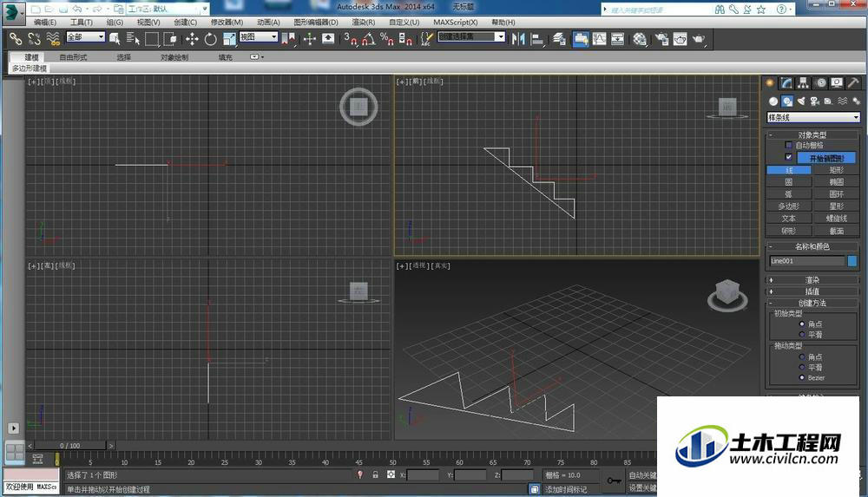The height and width of the screenshot is (497, 868).
Task: Select the Lights category icon
Action: (x=801, y=101)
